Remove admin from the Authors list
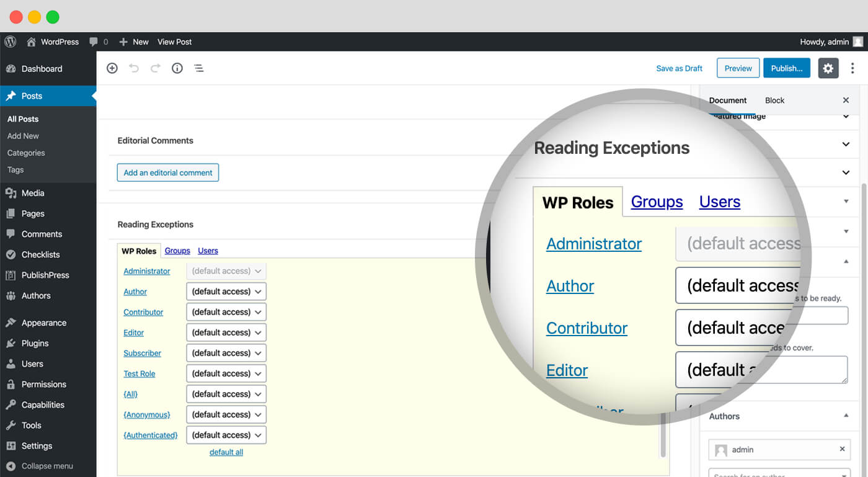868x477 pixels. (842, 449)
